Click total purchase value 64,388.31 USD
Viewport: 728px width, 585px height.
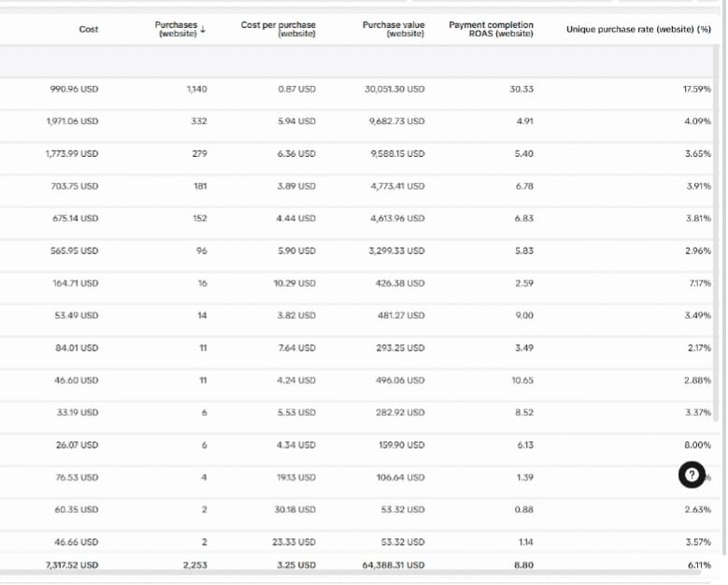tap(393, 564)
